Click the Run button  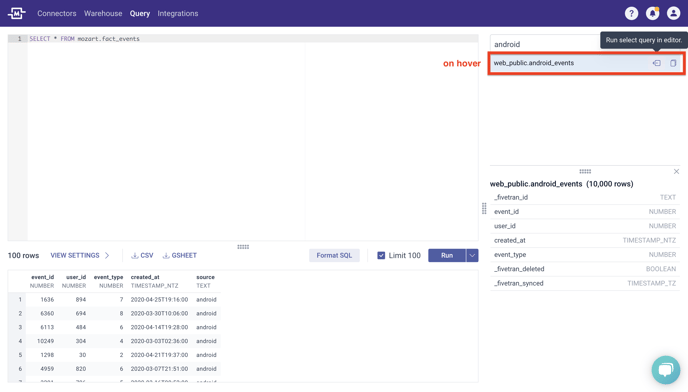click(447, 255)
